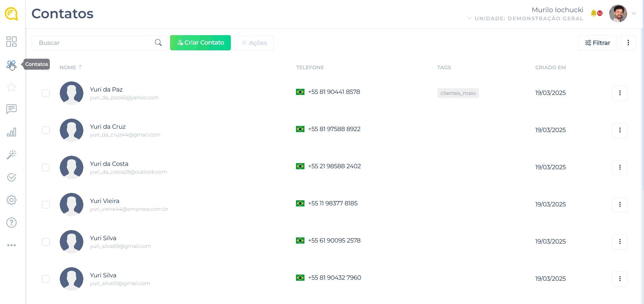Click the Filtrar button

click(x=597, y=43)
